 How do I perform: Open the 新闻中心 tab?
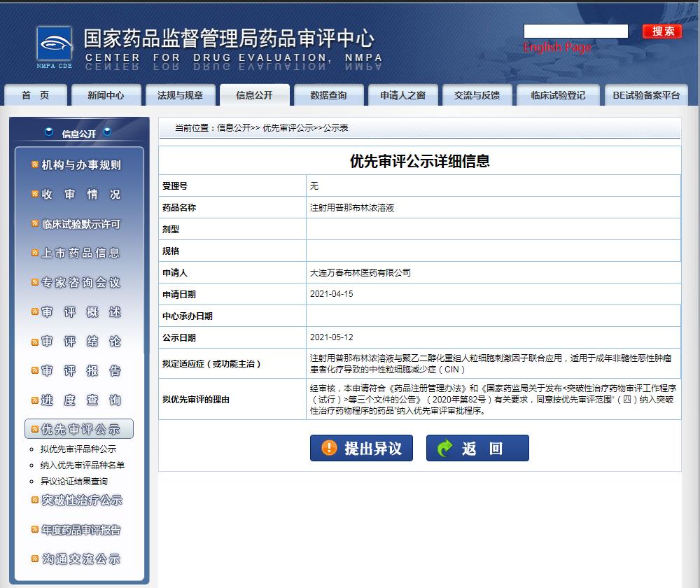point(106,95)
